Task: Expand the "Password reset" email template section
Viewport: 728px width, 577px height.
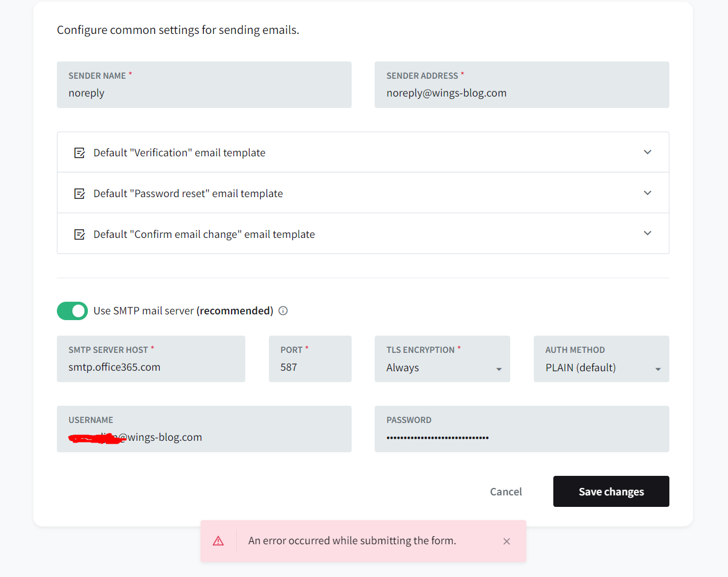Action: pyautogui.click(x=647, y=193)
